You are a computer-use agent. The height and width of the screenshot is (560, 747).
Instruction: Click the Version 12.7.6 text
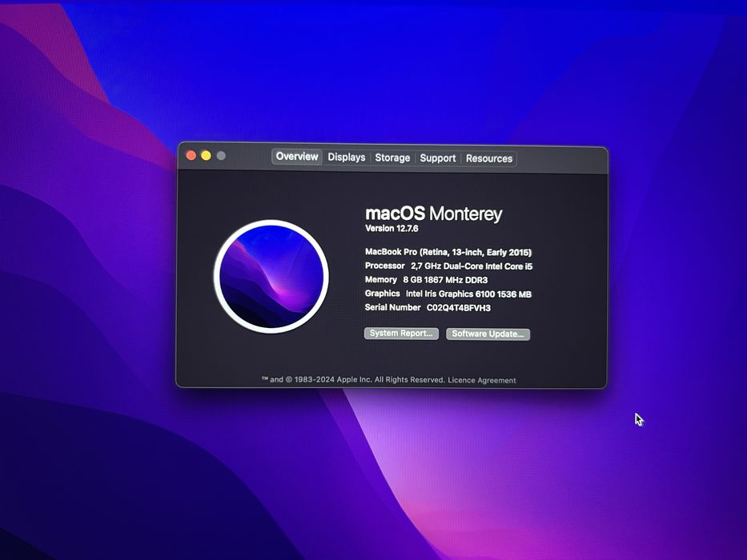pyautogui.click(x=392, y=229)
